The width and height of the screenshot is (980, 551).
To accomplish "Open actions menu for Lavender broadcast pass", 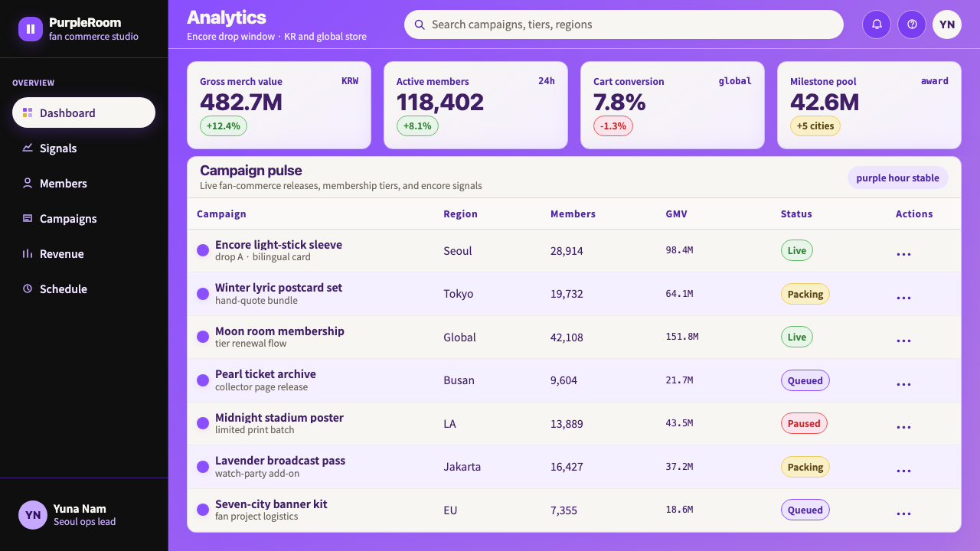I will click(903, 471).
